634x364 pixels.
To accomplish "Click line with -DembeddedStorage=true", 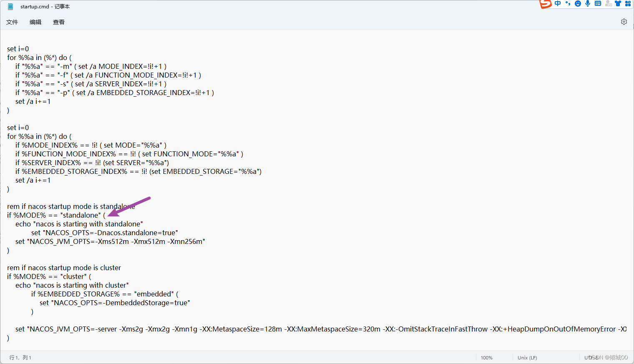I will coord(115,303).
